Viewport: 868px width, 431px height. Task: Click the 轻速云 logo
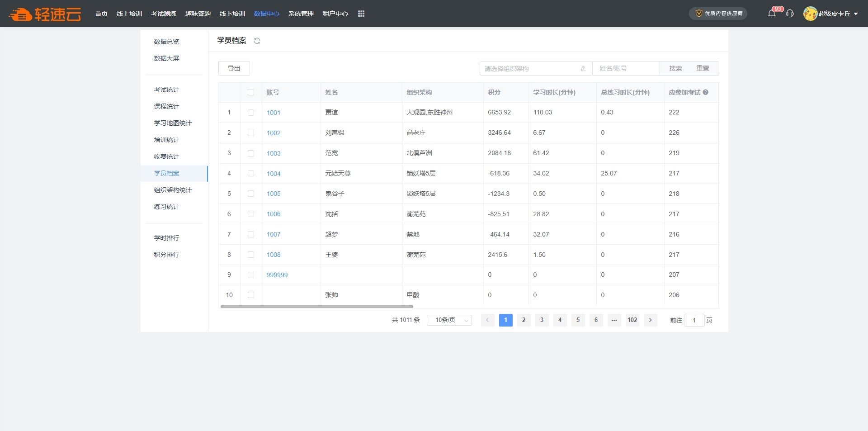(x=45, y=14)
